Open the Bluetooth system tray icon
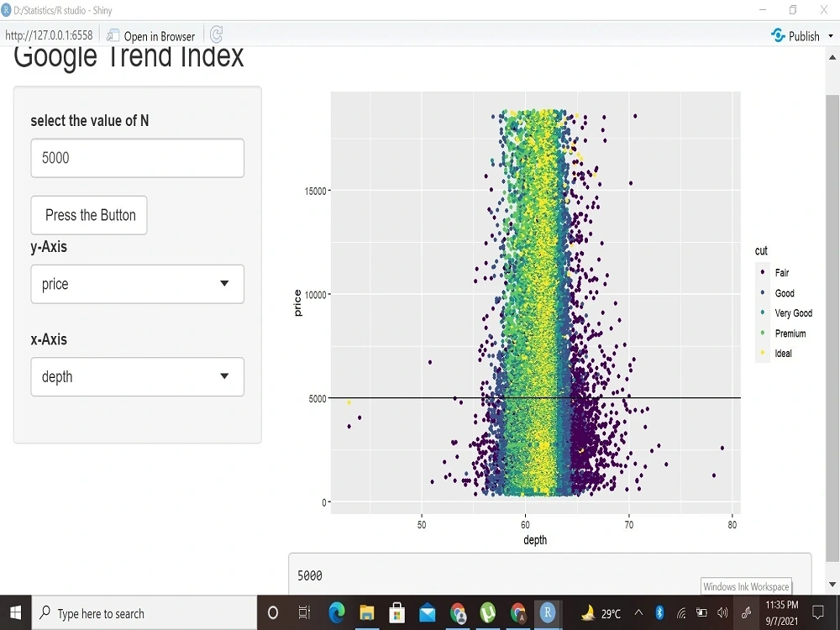This screenshot has width=840, height=630. [x=658, y=612]
